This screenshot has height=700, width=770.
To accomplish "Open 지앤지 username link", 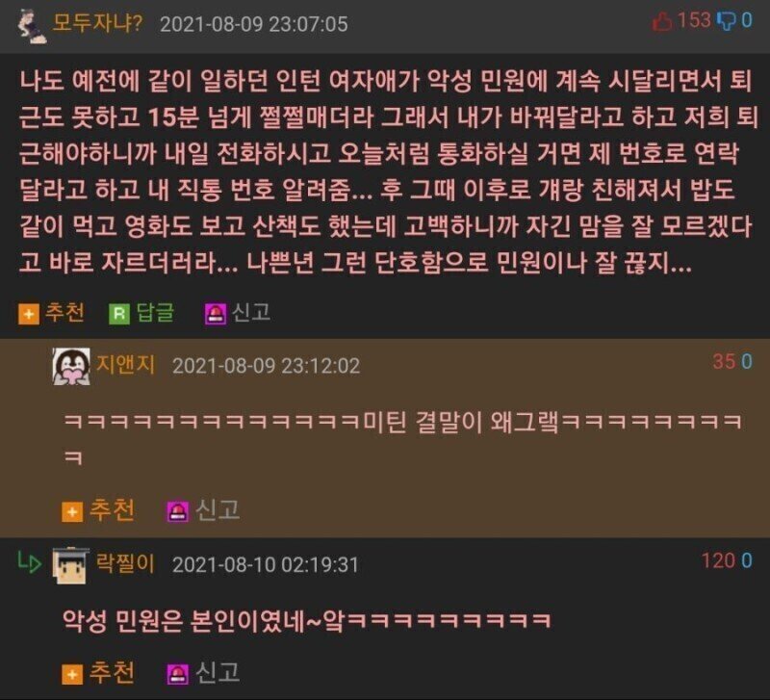I will coord(125,365).
